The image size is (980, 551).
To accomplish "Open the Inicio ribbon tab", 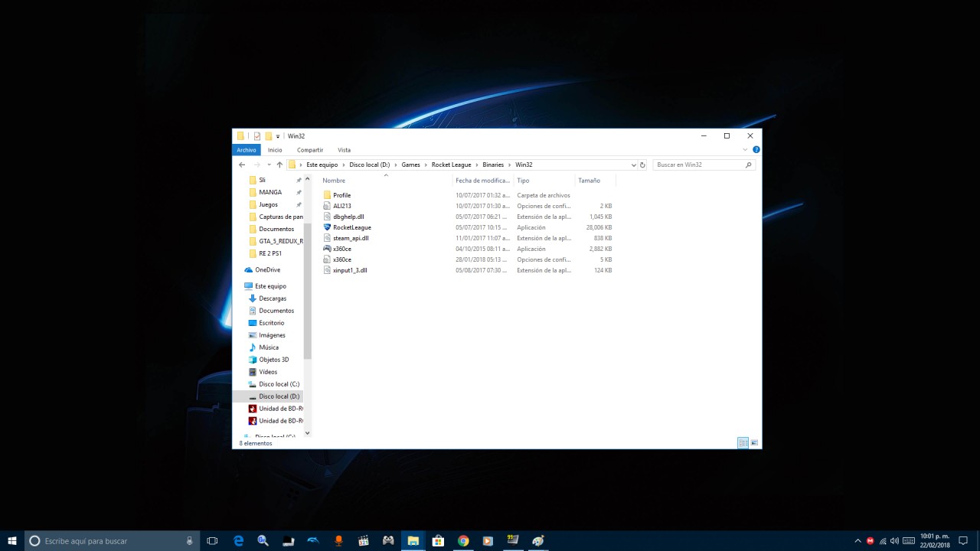I will (275, 150).
